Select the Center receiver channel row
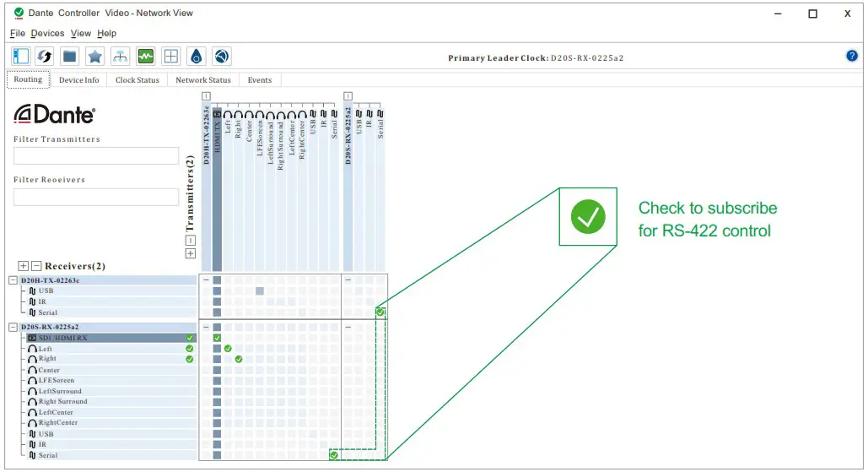The height and width of the screenshot is (472, 868). click(x=111, y=370)
